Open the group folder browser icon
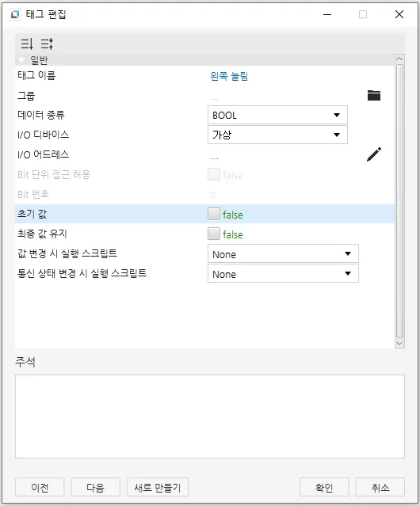 tap(374, 95)
